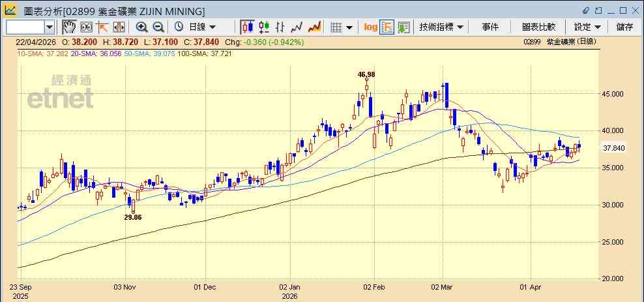This screenshot has height=302, width=644.
Task: Click the 45.000 price axis label
Action: tap(613, 94)
